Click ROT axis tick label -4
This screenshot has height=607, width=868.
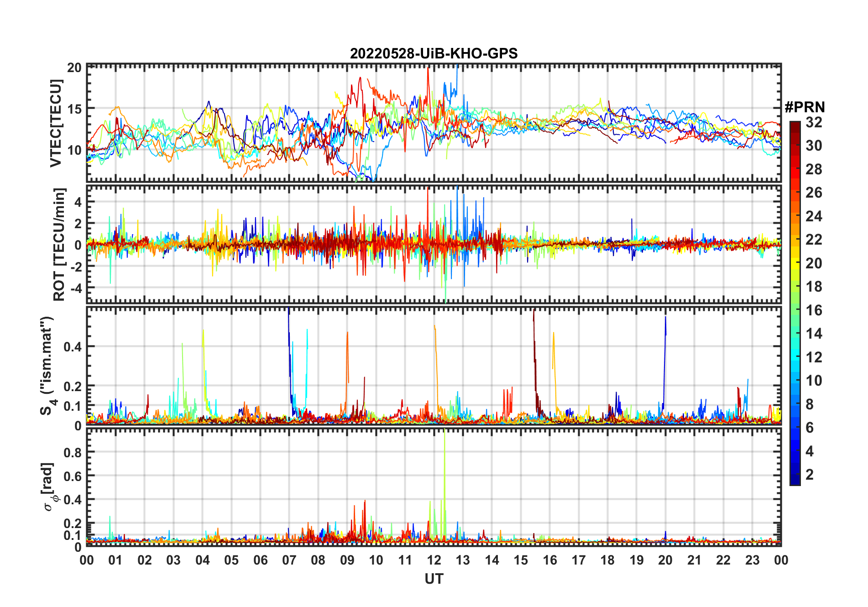click(76, 288)
